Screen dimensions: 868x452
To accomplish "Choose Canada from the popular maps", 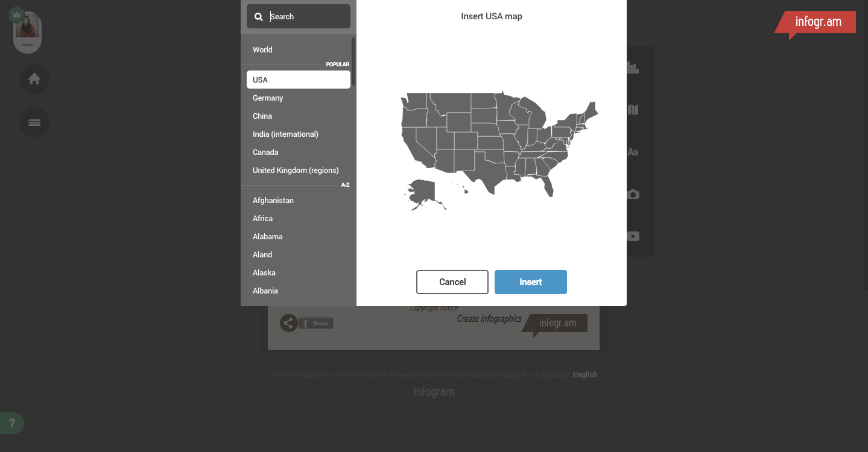I will click(265, 152).
